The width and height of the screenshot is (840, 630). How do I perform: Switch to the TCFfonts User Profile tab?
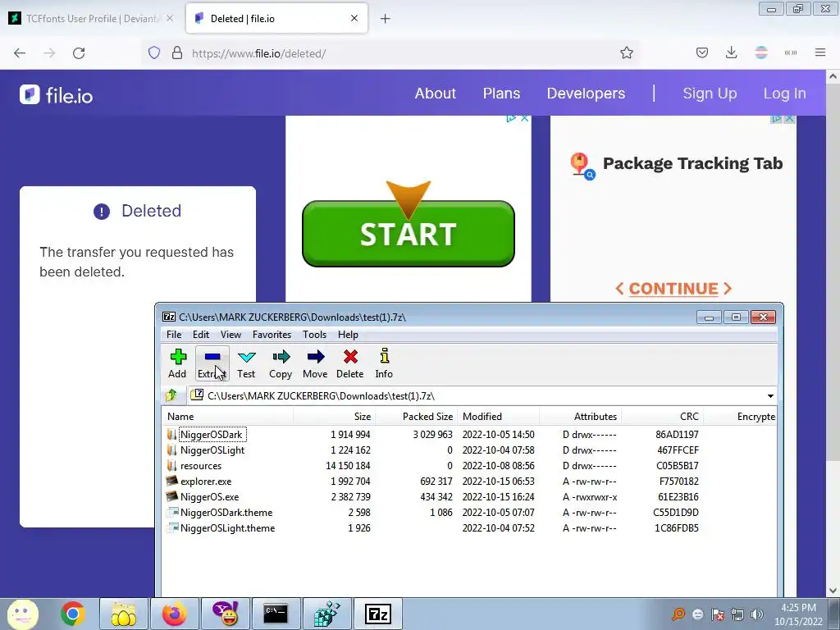pyautogui.click(x=91, y=19)
